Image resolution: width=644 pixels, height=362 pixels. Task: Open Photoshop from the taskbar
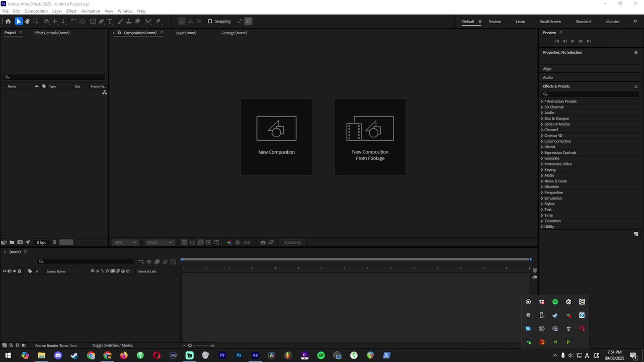(x=239, y=355)
